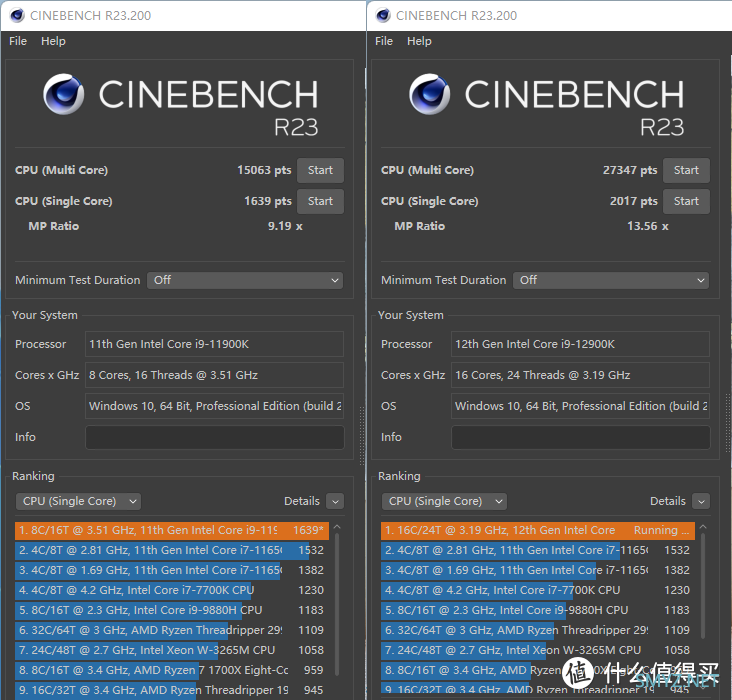The image size is (732, 700).
Task: Click OS field in left window
Action: (x=215, y=406)
